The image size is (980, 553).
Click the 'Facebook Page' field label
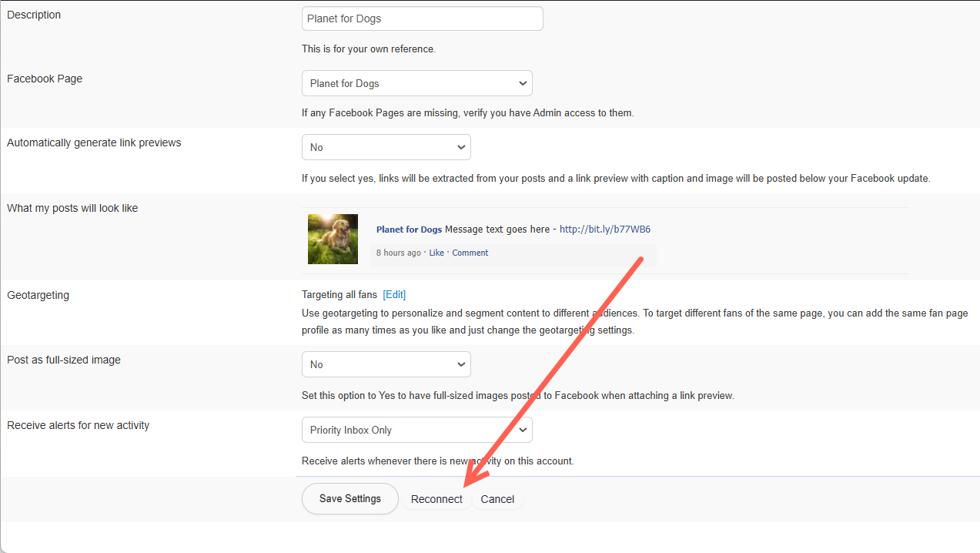coord(45,79)
